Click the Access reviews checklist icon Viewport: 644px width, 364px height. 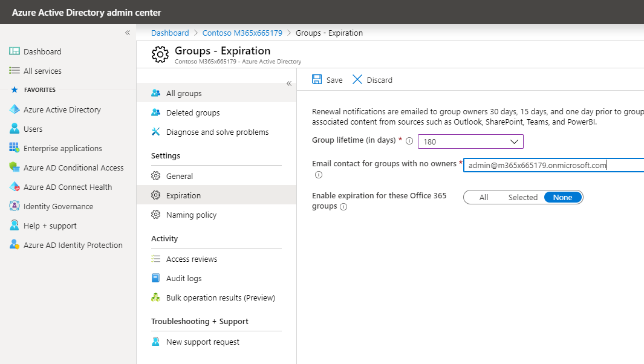pyautogui.click(x=155, y=259)
